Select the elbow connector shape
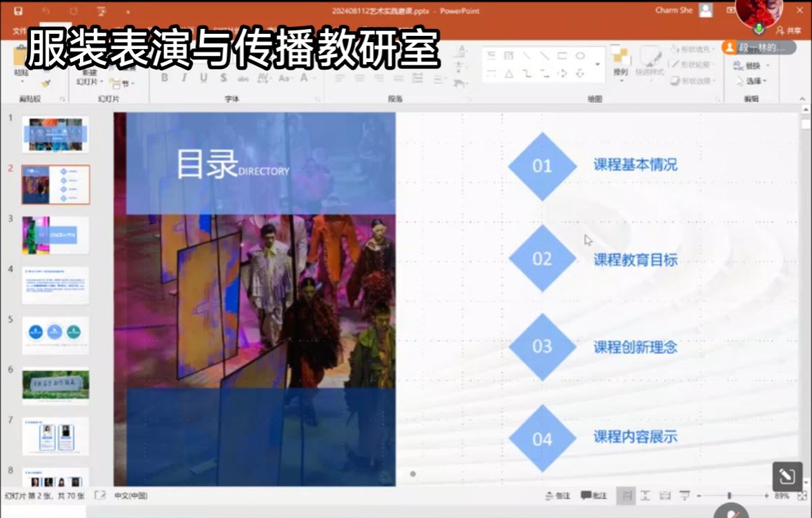The width and height of the screenshot is (812, 518). click(527, 74)
